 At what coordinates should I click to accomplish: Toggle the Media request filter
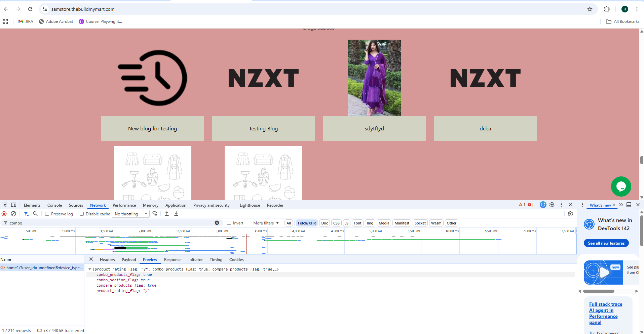tap(384, 223)
